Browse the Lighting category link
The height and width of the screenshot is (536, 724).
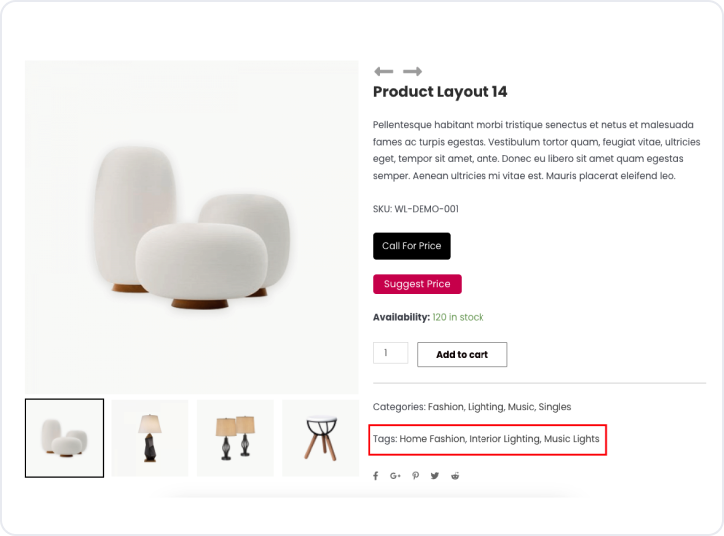pos(485,407)
